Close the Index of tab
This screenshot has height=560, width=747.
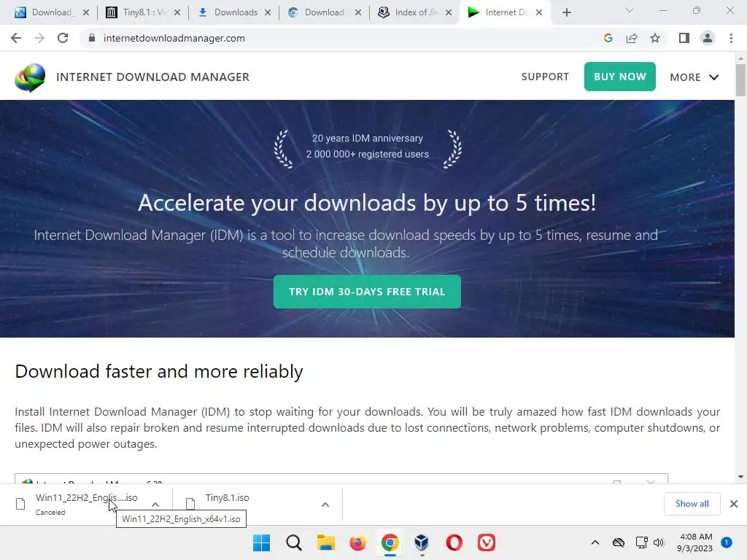(x=449, y=12)
